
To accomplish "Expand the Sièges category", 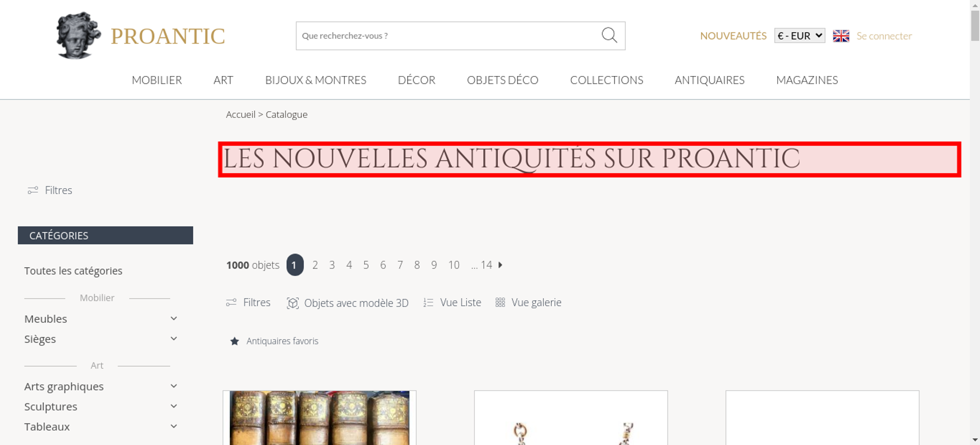I will click(x=173, y=339).
